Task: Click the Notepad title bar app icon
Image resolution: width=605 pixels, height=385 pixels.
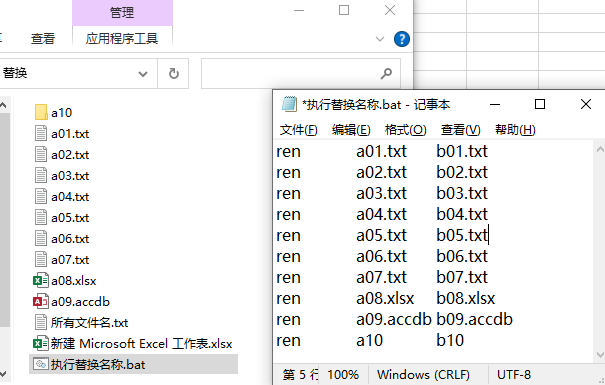Action: [289, 104]
